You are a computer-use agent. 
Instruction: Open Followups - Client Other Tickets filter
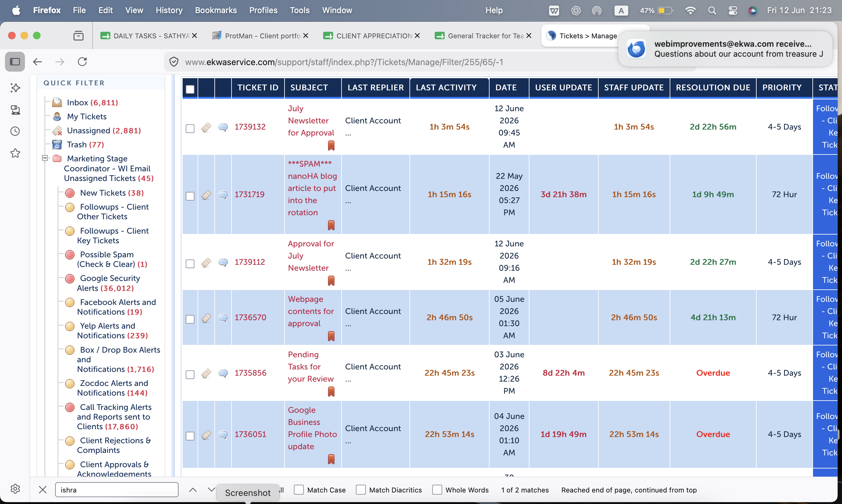[112, 212]
